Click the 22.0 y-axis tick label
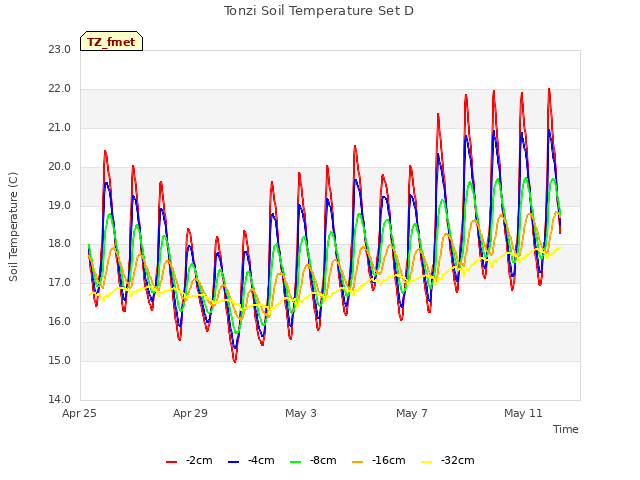Image resolution: width=640 pixels, height=480 pixels. click(x=60, y=89)
